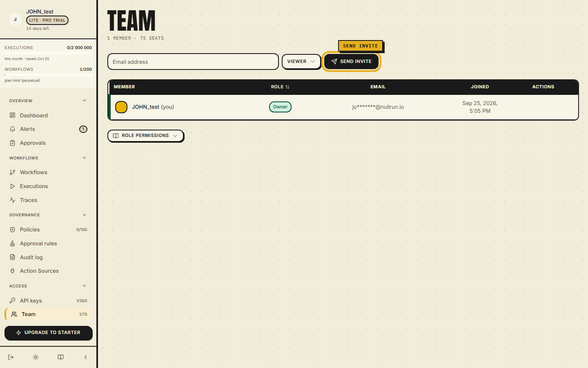
Task: Collapse the sidebar with the left chevron
Action: [x=85, y=357]
